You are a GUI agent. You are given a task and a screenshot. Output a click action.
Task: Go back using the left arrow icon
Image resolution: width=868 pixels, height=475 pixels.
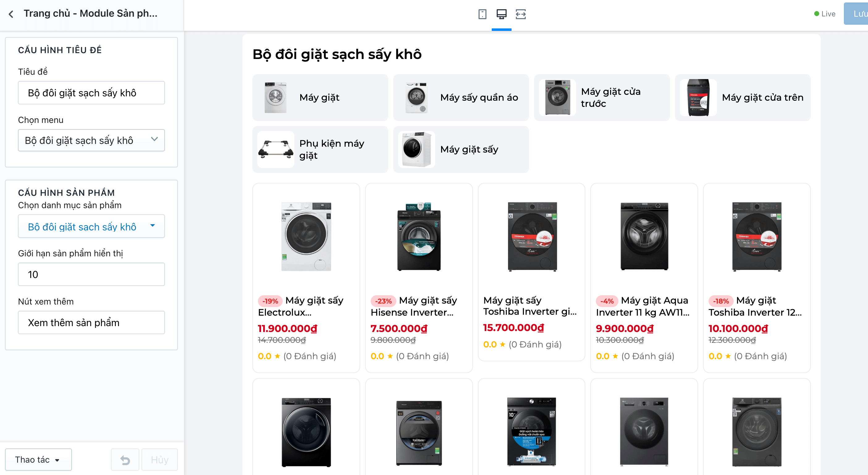11,14
